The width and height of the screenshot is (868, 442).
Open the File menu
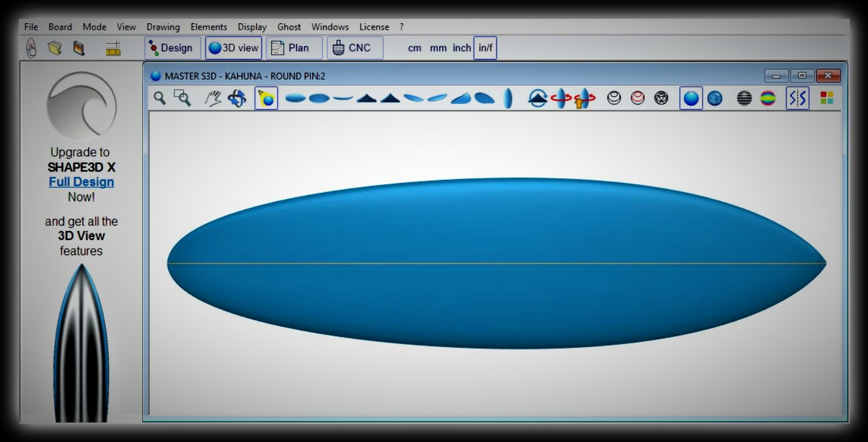[31, 27]
